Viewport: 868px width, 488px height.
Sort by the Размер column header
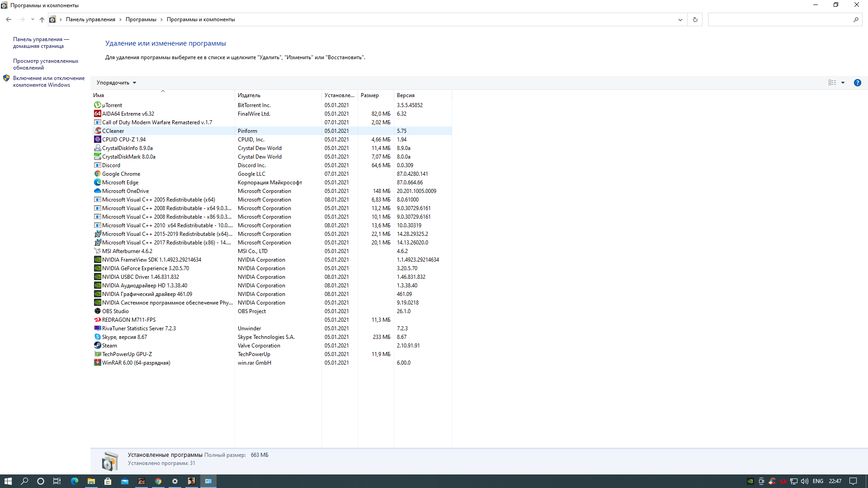(x=376, y=95)
